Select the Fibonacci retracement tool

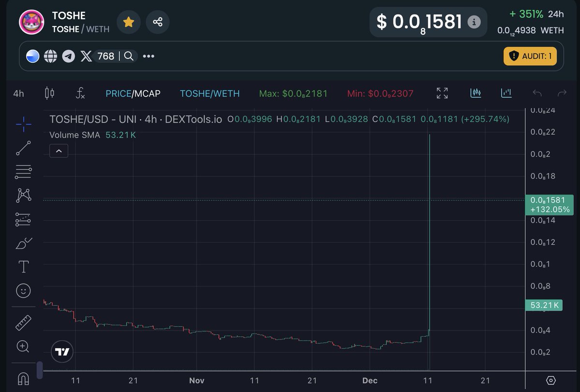coord(23,172)
